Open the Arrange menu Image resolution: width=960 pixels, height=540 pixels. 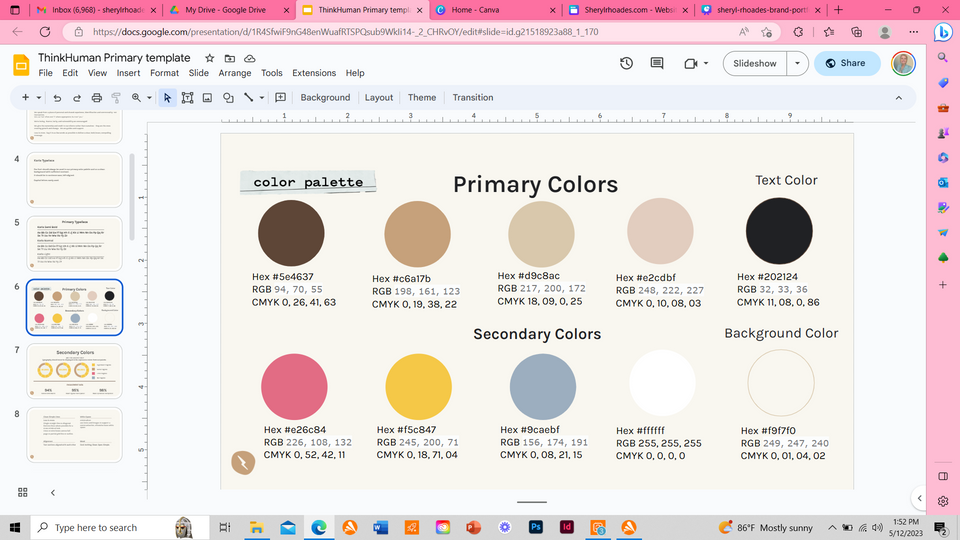(235, 73)
